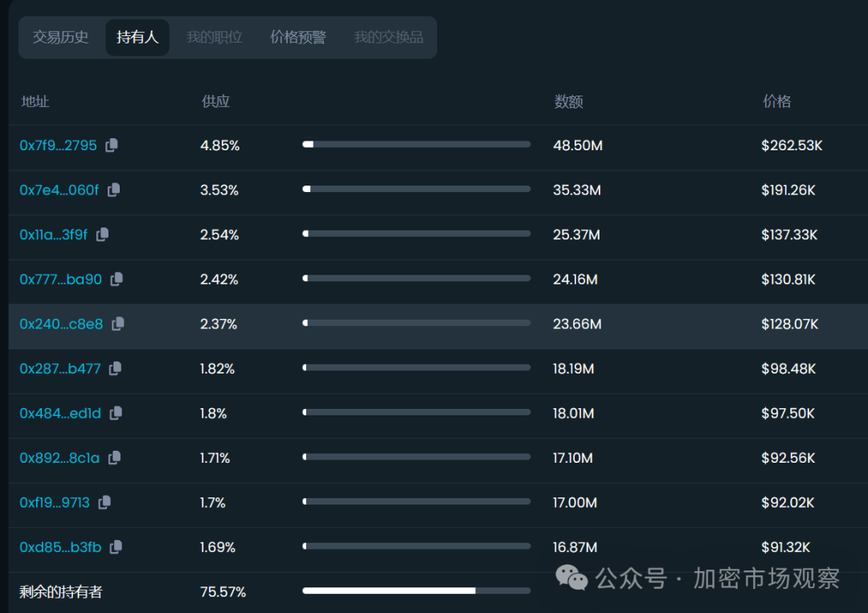Click the 75.57% supply value
Image resolution: width=868 pixels, height=613 pixels.
pyautogui.click(x=223, y=592)
